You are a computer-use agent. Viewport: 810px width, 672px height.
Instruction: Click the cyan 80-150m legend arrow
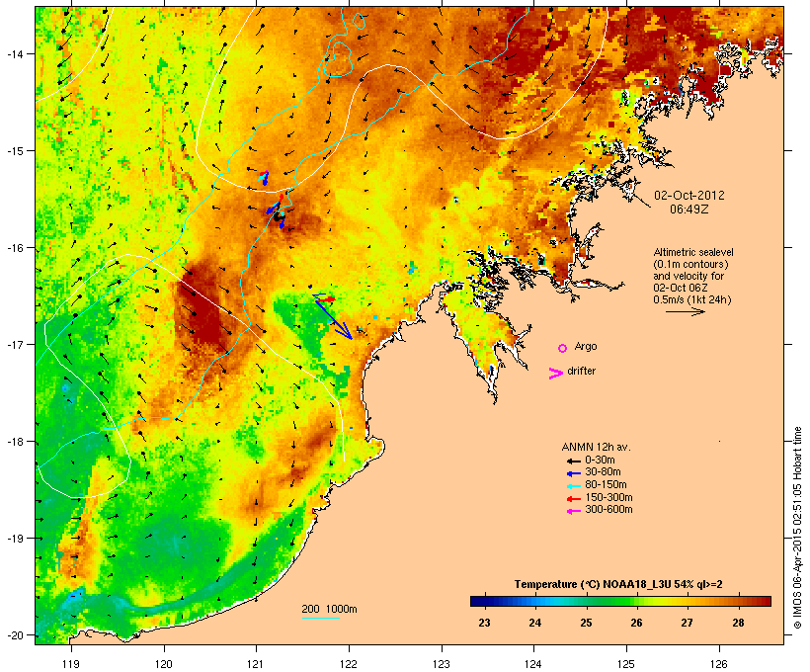pyautogui.click(x=573, y=486)
